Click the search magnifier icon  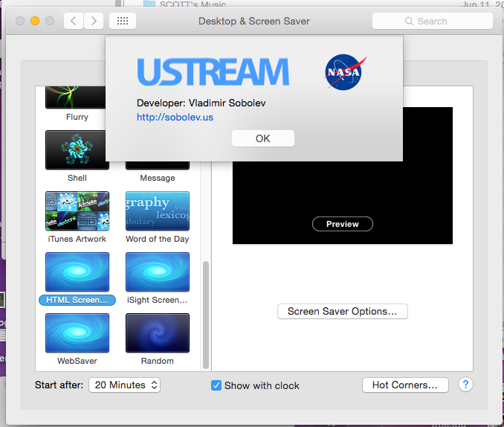(x=409, y=22)
